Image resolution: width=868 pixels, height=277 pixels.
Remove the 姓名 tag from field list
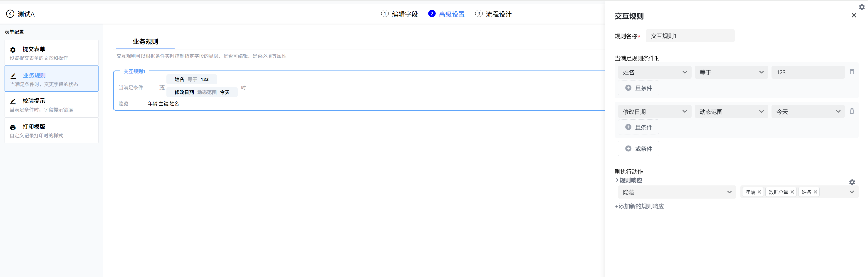pyautogui.click(x=815, y=192)
